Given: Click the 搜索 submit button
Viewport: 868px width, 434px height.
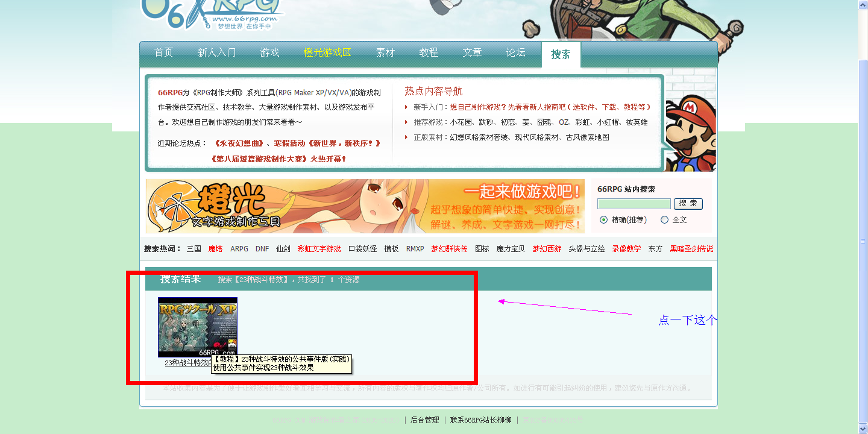Looking at the screenshot, I should pos(688,204).
